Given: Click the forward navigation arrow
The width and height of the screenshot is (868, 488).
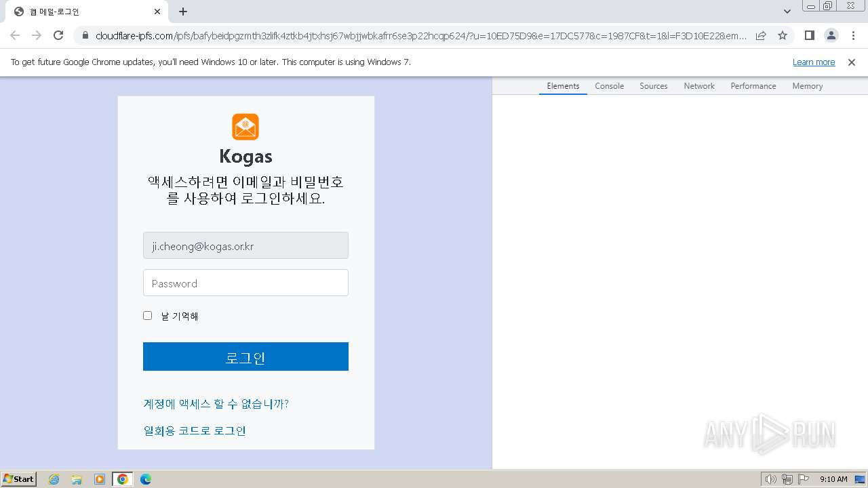Looking at the screenshot, I should [x=37, y=35].
